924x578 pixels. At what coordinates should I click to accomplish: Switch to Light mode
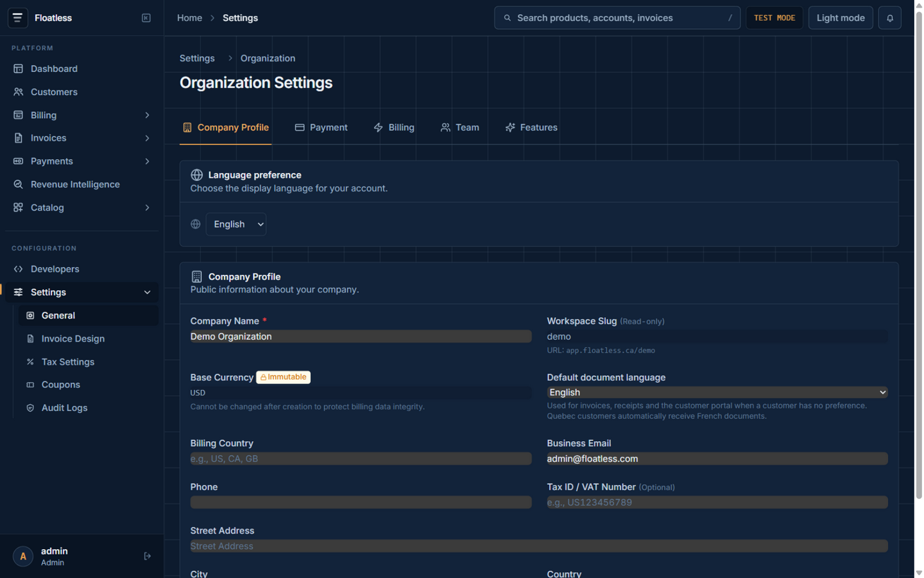coord(841,18)
